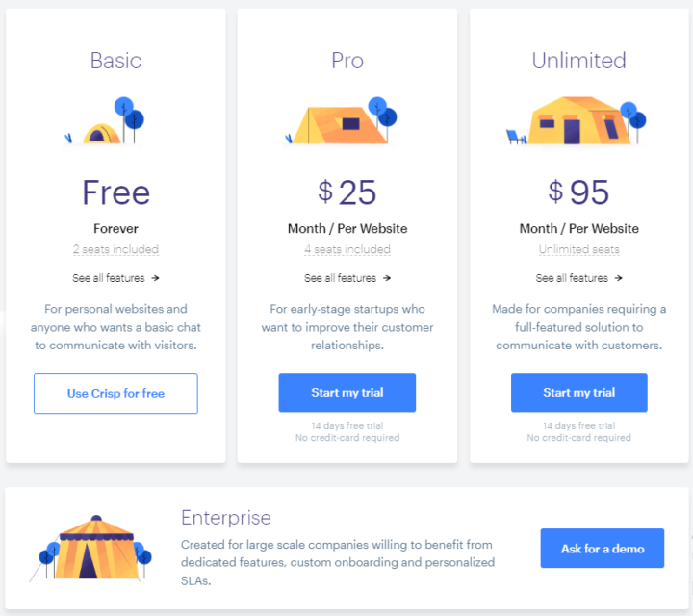Click the arrow next to Basic's See all features
The height and width of the screenshot is (616, 693).
click(156, 278)
